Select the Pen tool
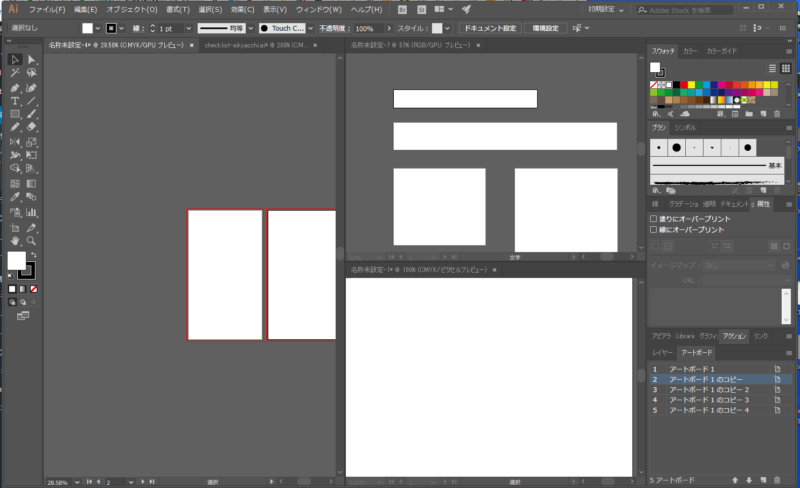 point(15,88)
